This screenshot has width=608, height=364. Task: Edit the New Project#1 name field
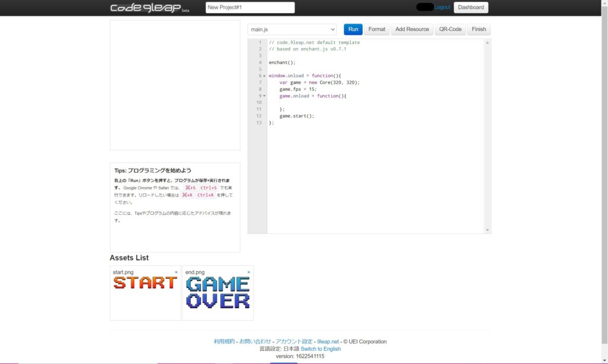click(250, 8)
